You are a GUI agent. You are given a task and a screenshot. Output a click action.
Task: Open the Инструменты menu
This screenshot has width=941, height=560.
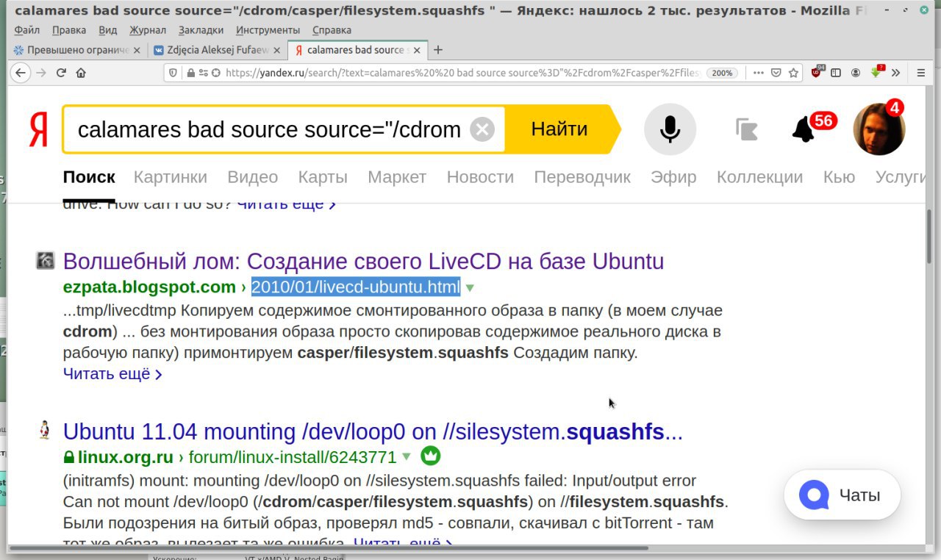(268, 30)
